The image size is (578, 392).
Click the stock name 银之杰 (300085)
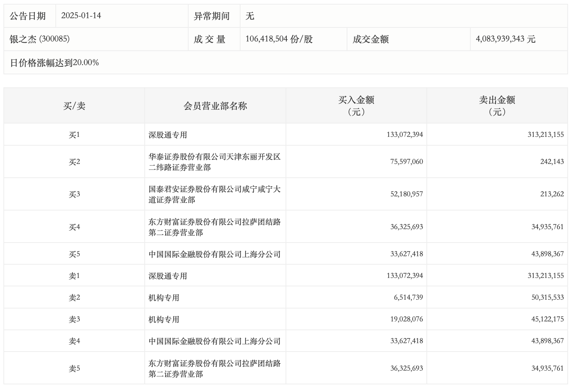40,39
